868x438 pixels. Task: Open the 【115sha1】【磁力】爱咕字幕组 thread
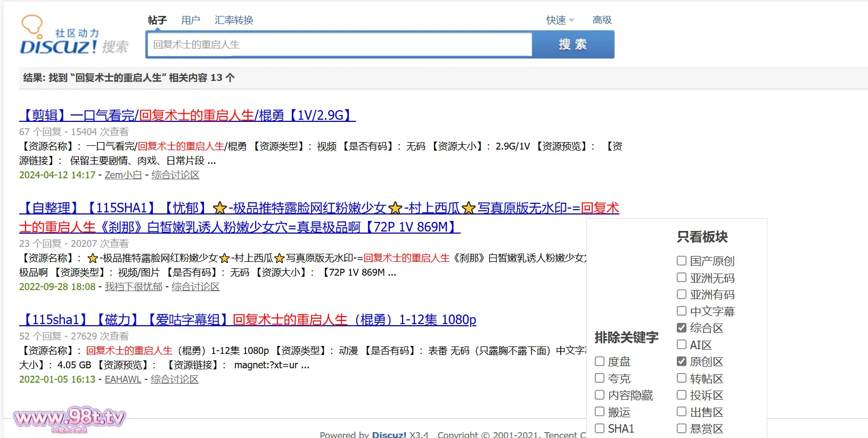(x=248, y=319)
